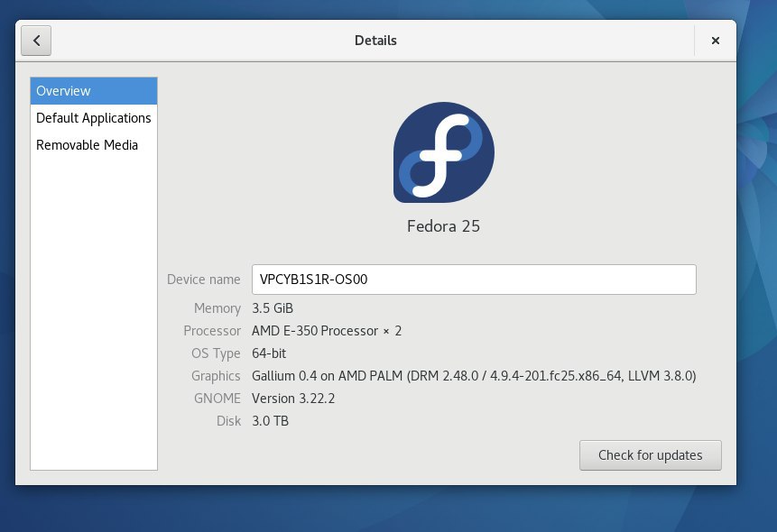
Task: Click the Fedora 25 label
Action: point(443,226)
